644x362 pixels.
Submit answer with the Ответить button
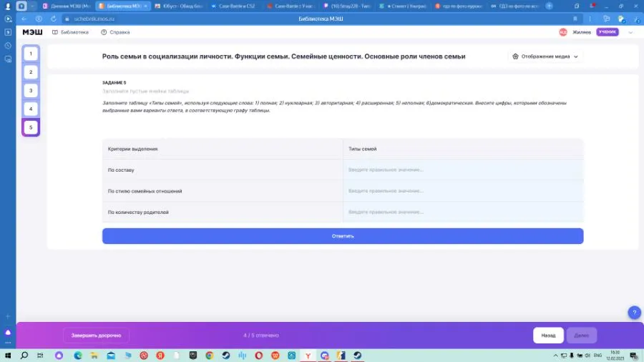[343, 236]
